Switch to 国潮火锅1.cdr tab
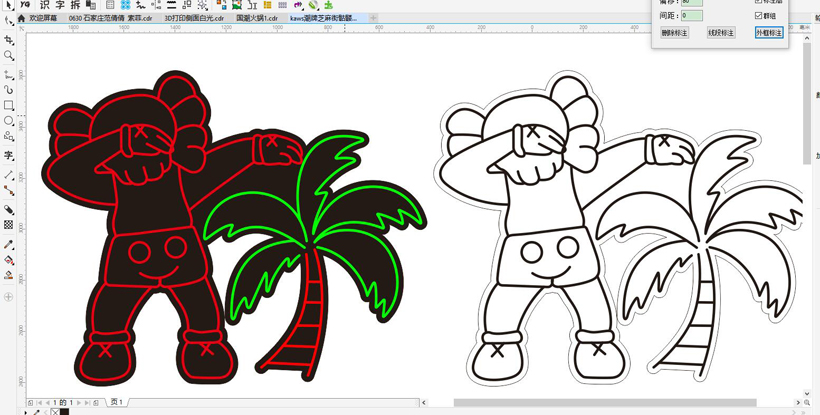The image size is (820, 415). tap(257, 18)
